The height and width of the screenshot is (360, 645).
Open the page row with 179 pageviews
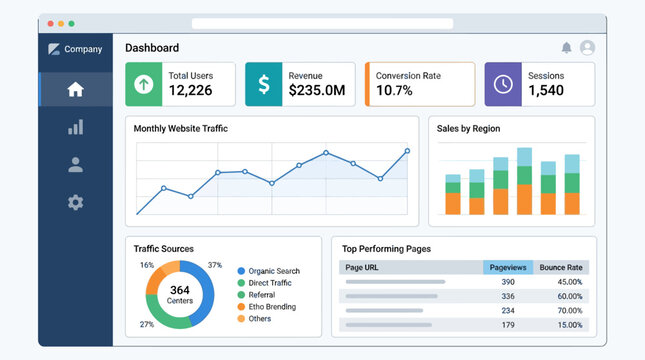(464, 325)
